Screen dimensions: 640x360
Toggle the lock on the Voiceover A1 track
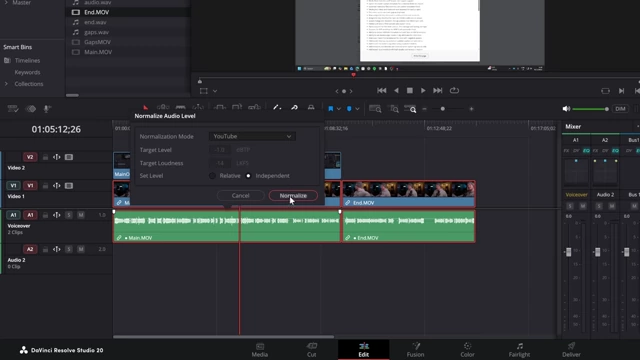(x=45, y=215)
